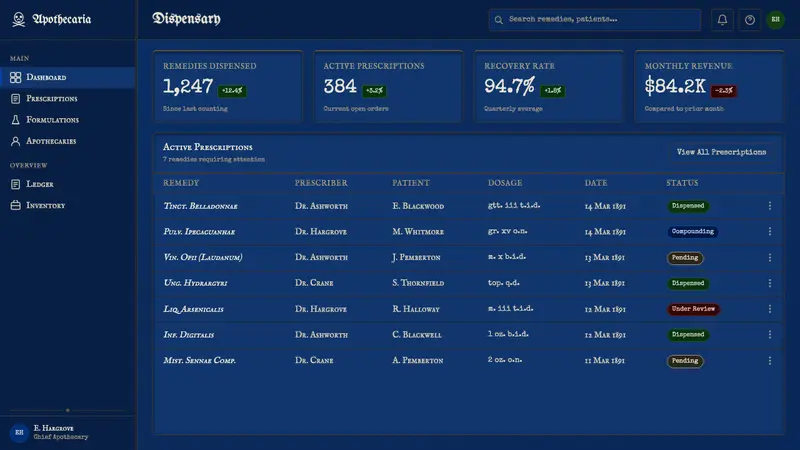
Task: Open row menu for Liq. Arsenicalis
Action: (x=769, y=309)
